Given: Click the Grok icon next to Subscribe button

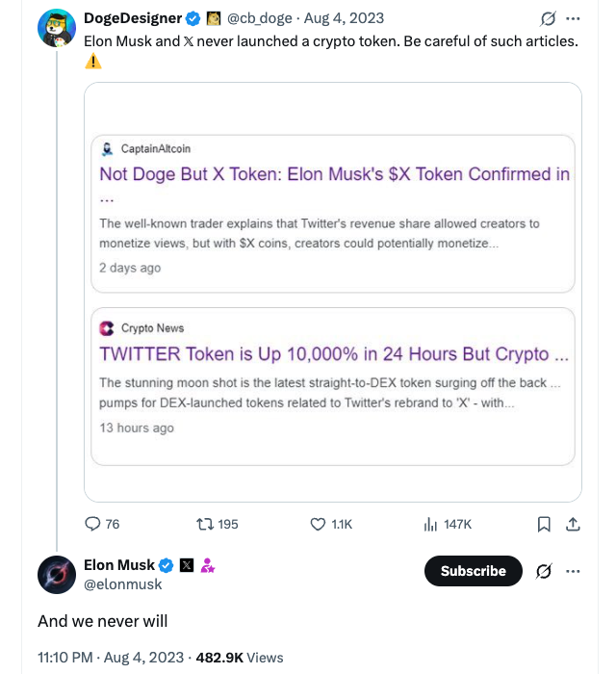Looking at the screenshot, I should click(x=543, y=571).
